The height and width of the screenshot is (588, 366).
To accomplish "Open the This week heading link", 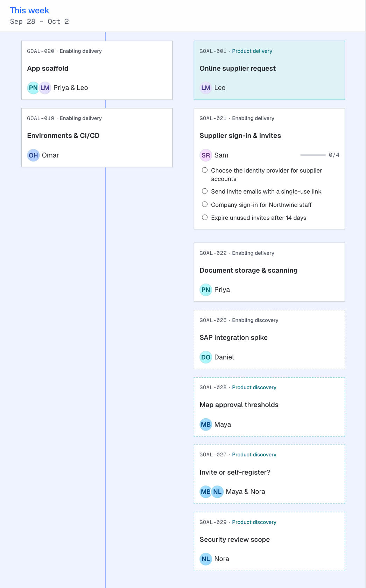I will click(29, 10).
